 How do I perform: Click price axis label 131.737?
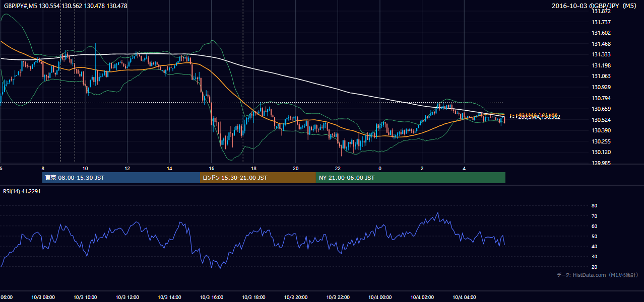point(601,22)
